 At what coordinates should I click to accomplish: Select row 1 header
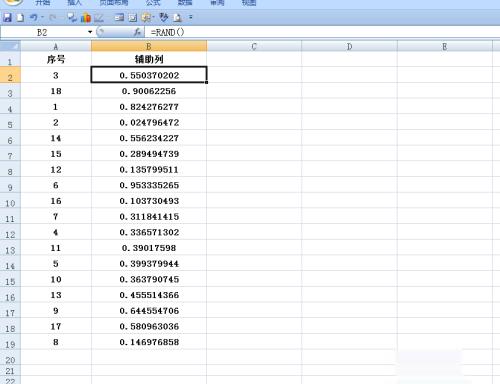tap(10, 60)
